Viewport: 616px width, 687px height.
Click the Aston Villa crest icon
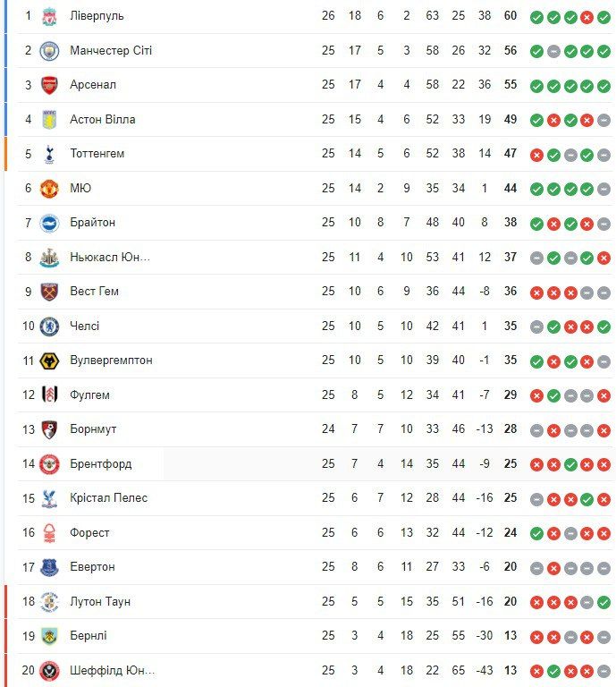click(x=49, y=119)
